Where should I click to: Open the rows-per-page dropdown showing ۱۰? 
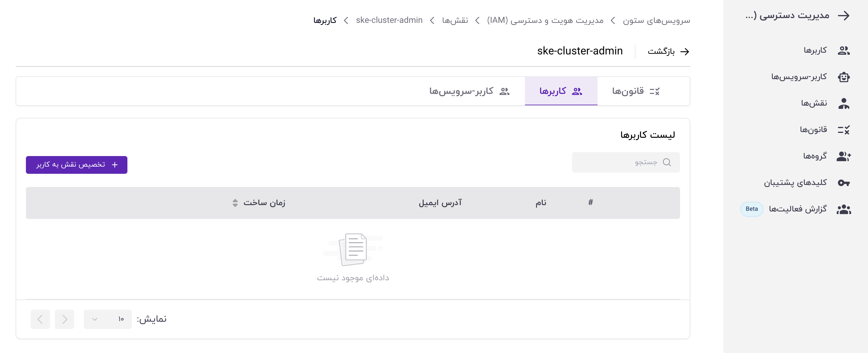pyautogui.click(x=108, y=319)
